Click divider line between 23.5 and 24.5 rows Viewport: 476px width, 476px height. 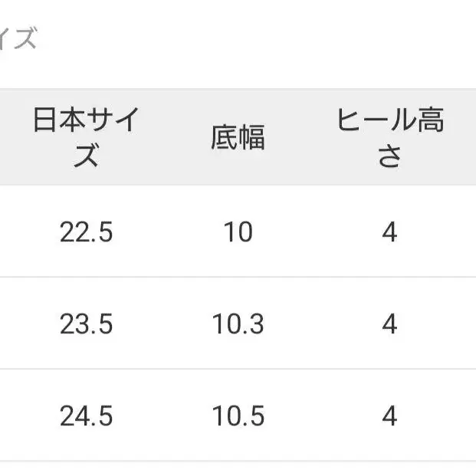pos(238,369)
